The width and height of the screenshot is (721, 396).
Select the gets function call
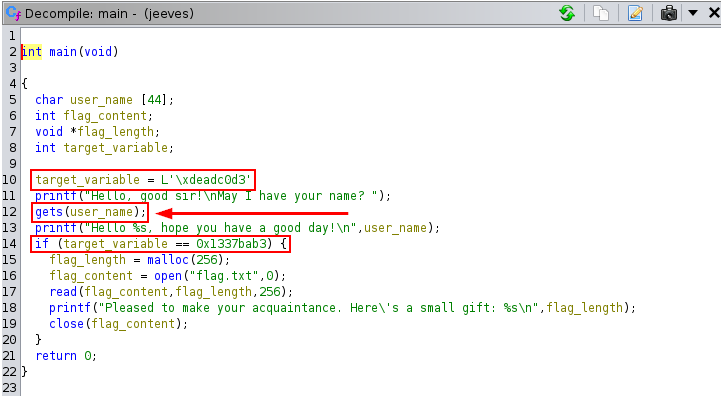coord(49,212)
